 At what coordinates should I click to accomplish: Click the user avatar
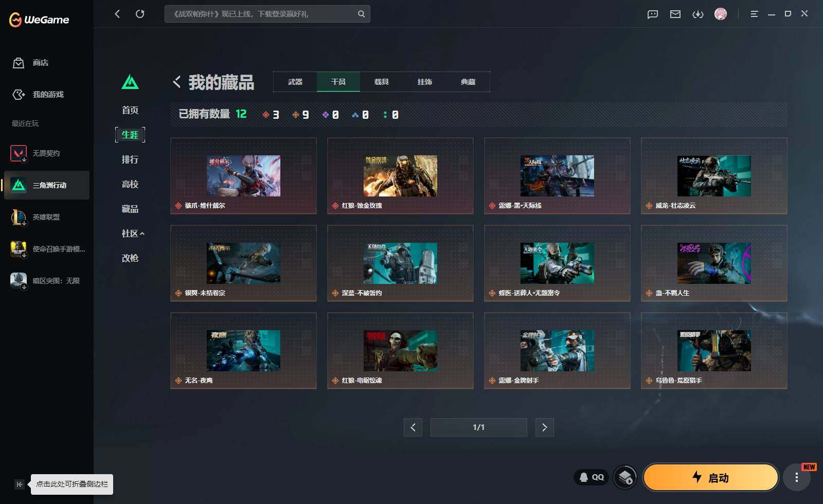(x=721, y=14)
